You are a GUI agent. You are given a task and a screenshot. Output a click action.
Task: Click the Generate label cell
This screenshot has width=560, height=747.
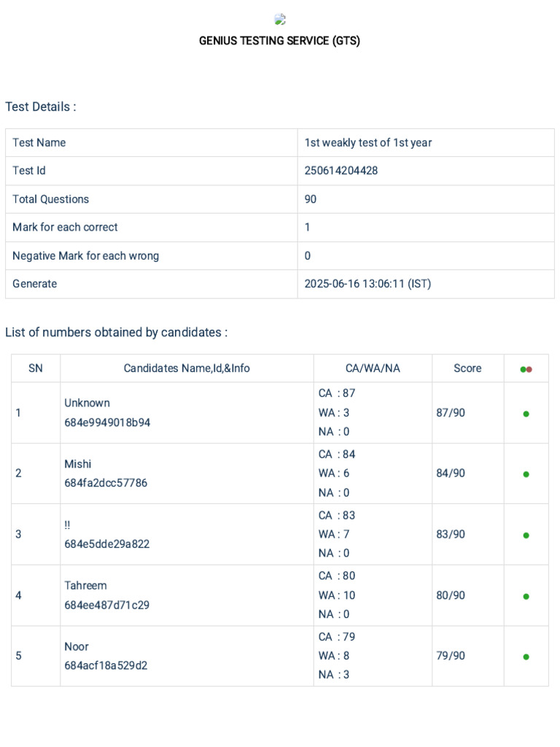tap(152, 284)
